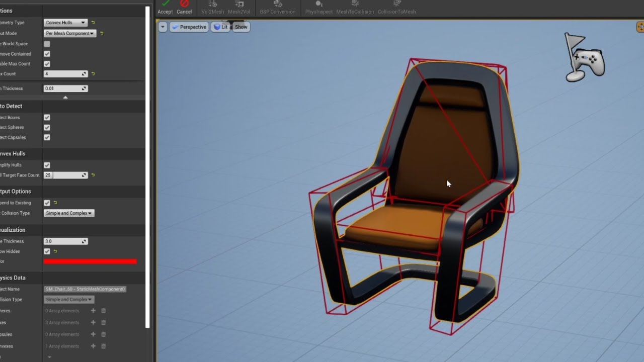Add an element to the Convexes array

[93, 346]
